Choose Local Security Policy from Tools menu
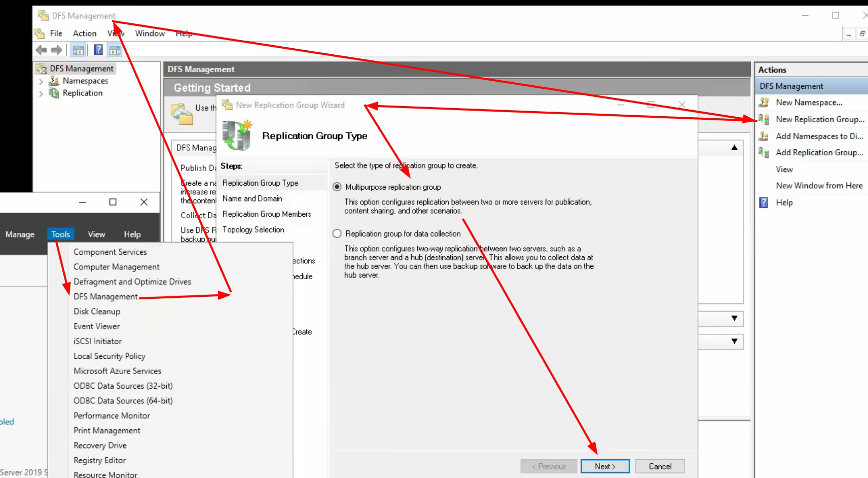The image size is (868, 478). tap(110, 356)
